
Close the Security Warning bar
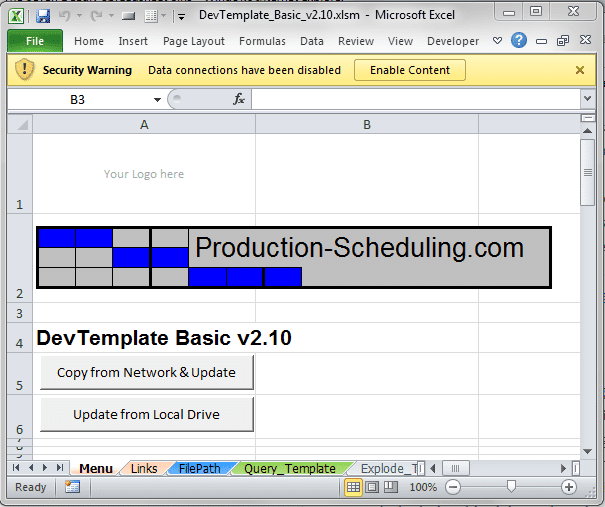[x=580, y=70]
